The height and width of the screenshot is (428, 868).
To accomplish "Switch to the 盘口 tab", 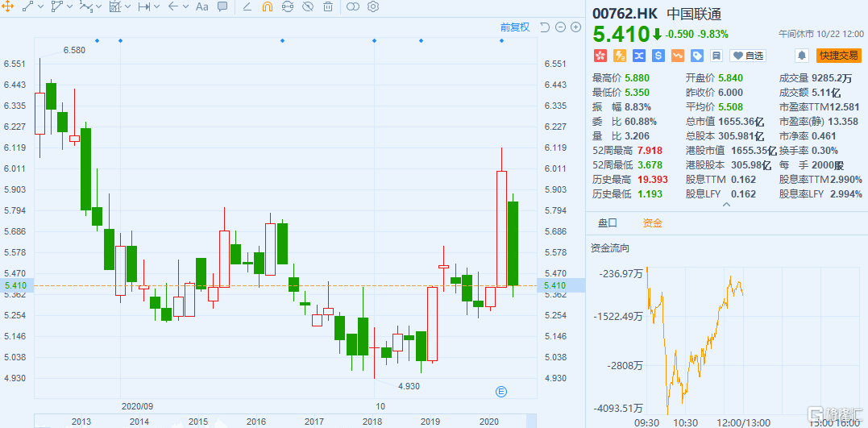I will point(607,223).
